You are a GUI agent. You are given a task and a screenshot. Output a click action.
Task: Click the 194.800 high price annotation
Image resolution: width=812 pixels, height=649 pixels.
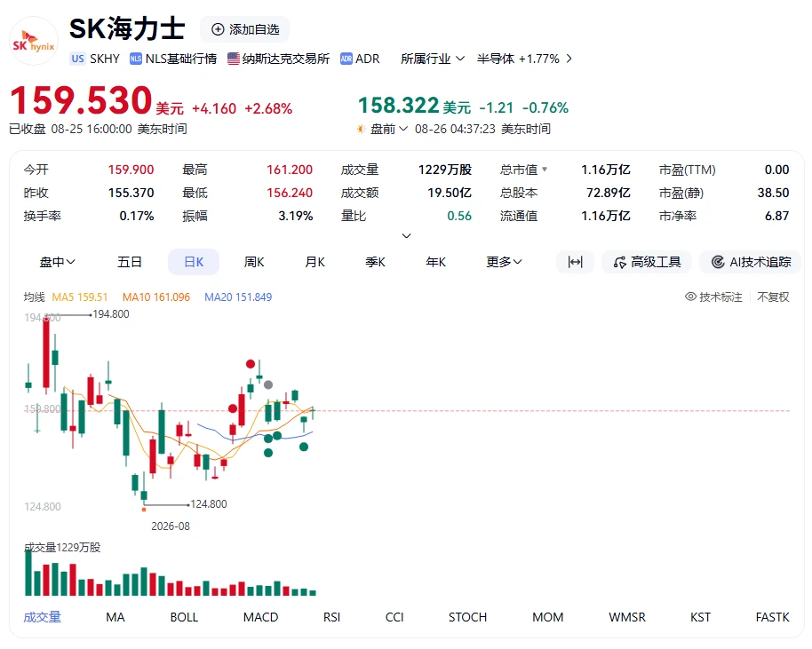[111, 314]
